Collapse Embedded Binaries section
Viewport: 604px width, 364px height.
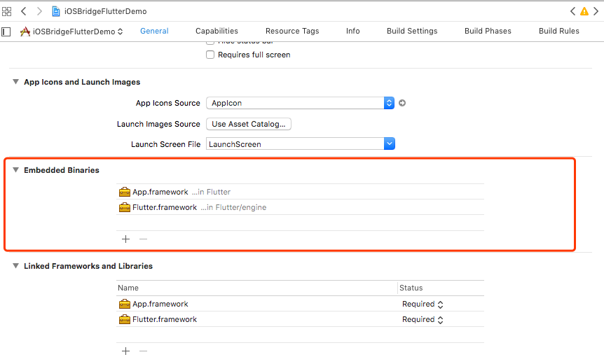pyautogui.click(x=15, y=169)
